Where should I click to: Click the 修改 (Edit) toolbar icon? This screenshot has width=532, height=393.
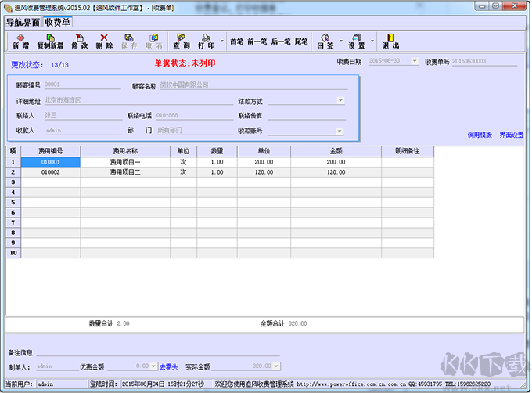(x=80, y=40)
